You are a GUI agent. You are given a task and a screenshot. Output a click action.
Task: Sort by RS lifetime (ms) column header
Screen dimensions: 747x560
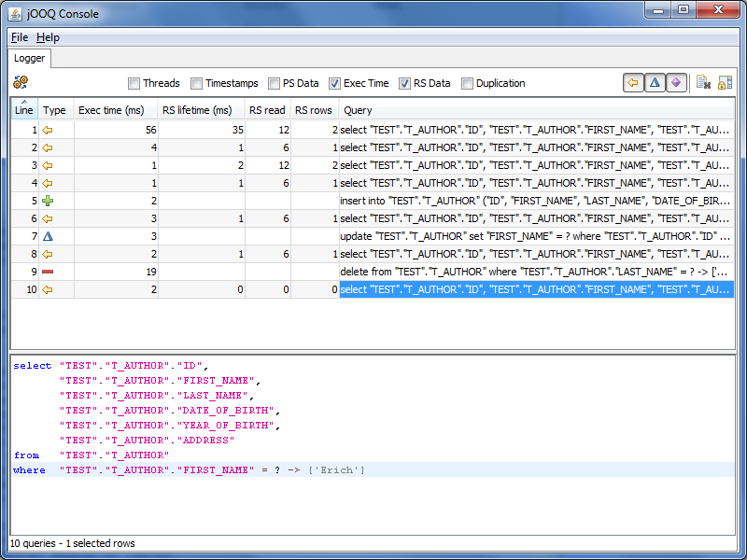point(201,109)
